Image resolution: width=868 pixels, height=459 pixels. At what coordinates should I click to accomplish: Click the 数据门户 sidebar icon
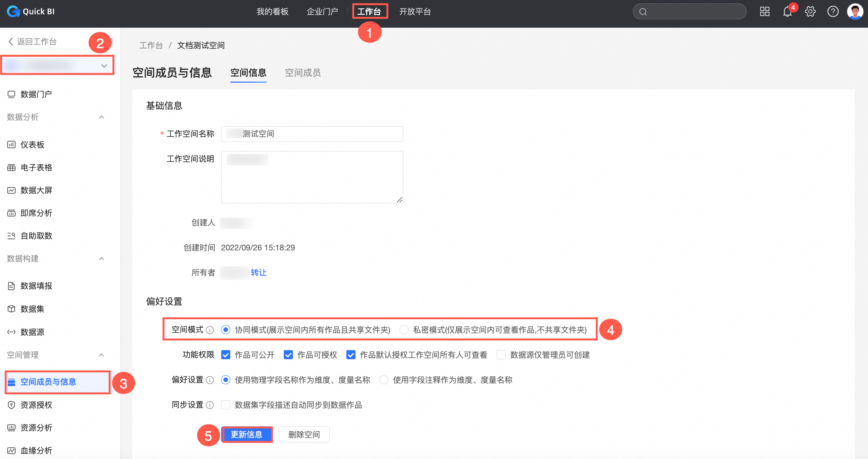tap(11, 94)
